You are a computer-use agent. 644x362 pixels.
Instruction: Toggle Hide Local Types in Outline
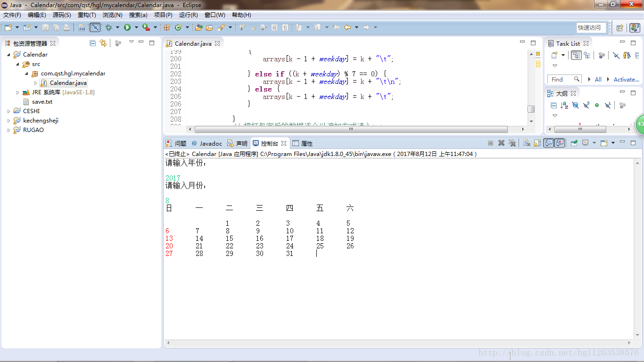pos(608,105)
